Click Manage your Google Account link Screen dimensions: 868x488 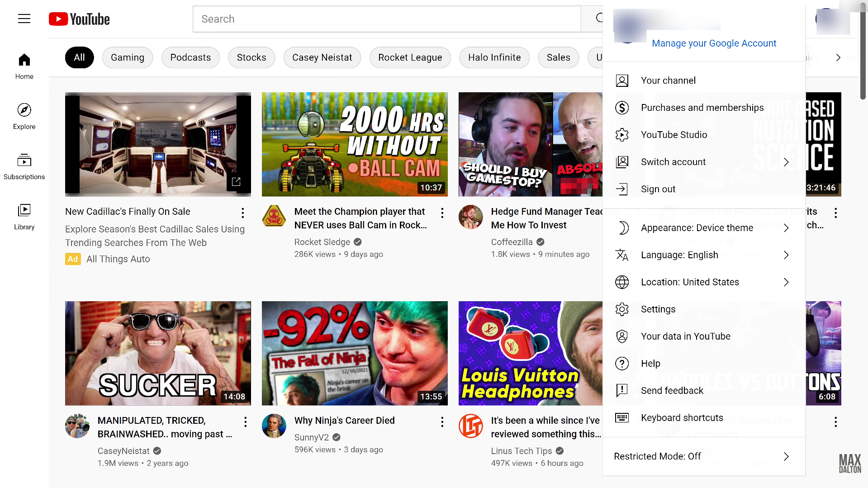[x=714, y=43]
